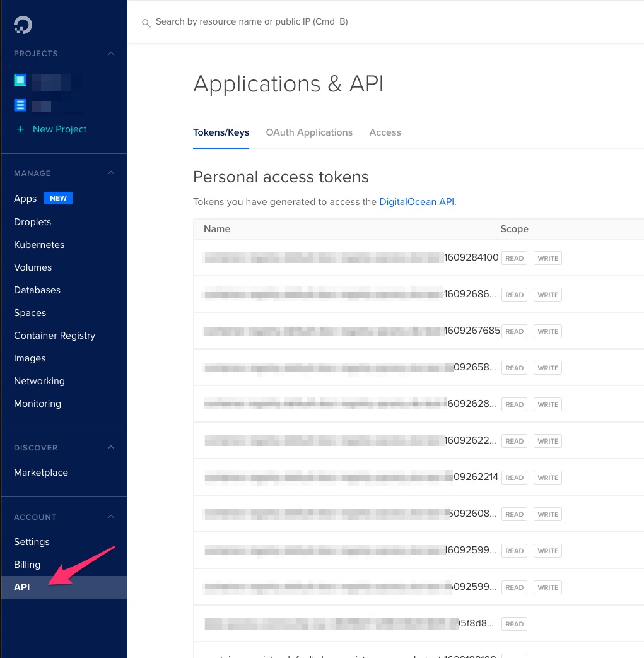Screen dimensions: 644x658
Task: Navigate to Images
Action: [30, 358]
